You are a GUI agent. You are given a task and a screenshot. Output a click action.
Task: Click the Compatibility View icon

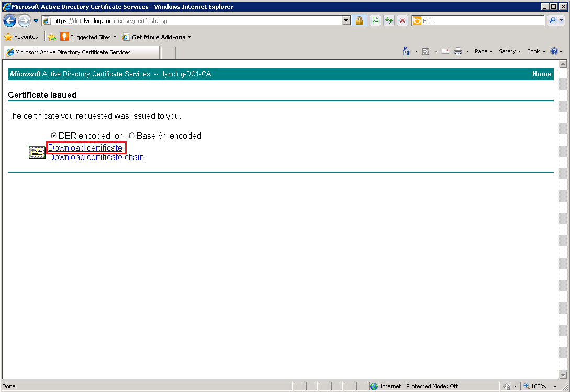click(375, 21)
